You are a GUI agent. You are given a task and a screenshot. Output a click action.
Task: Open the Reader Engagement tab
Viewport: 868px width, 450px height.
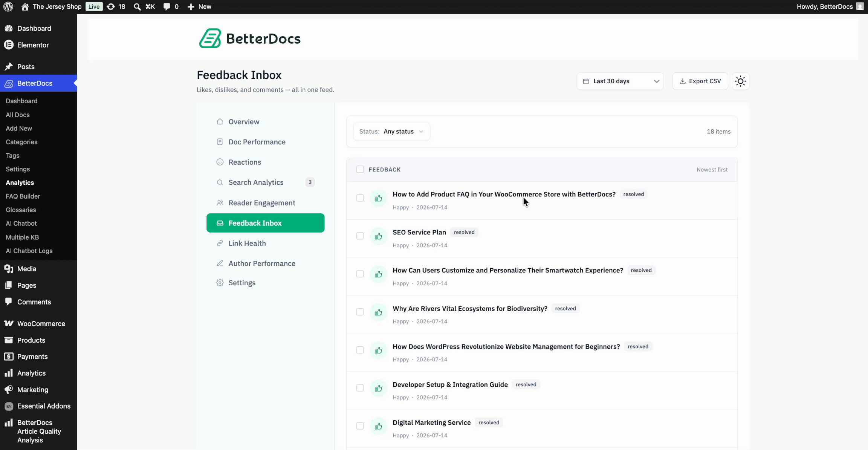click(x=265, y=203)
